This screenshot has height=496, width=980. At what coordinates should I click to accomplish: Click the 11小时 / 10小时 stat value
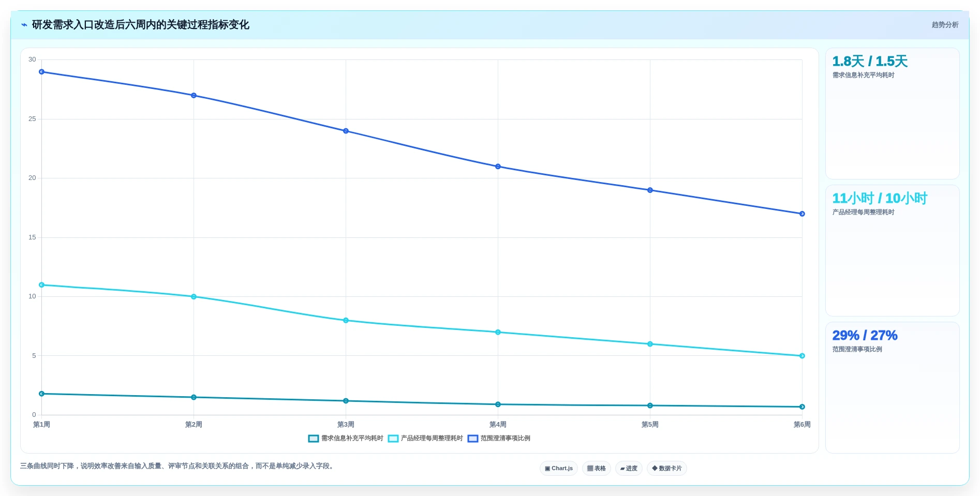[x=880, y=199]
